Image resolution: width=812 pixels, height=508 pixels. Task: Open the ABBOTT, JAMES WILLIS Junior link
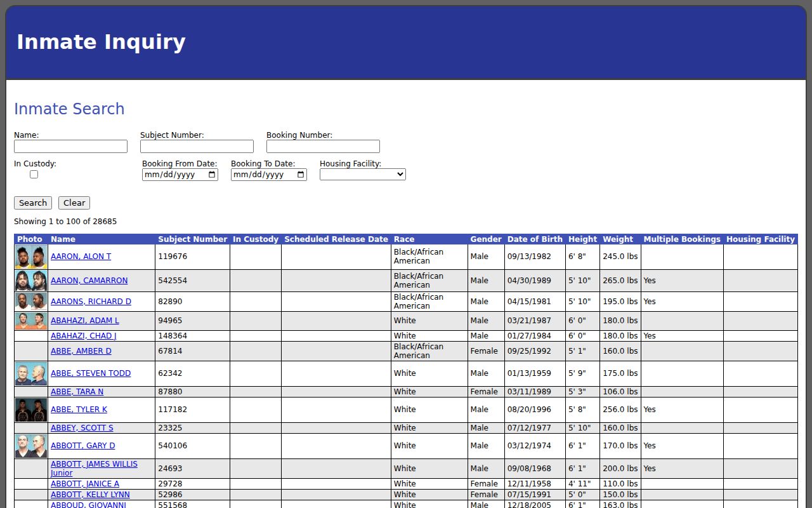click(94, 469)
